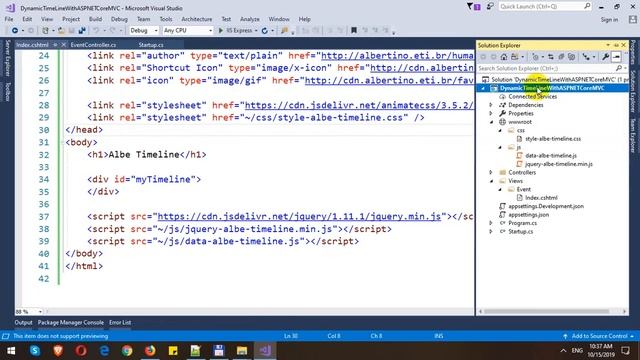Click the Solution Explorer Home icon
The width and height of the screenshot is (640, 360).
(504, 57)
